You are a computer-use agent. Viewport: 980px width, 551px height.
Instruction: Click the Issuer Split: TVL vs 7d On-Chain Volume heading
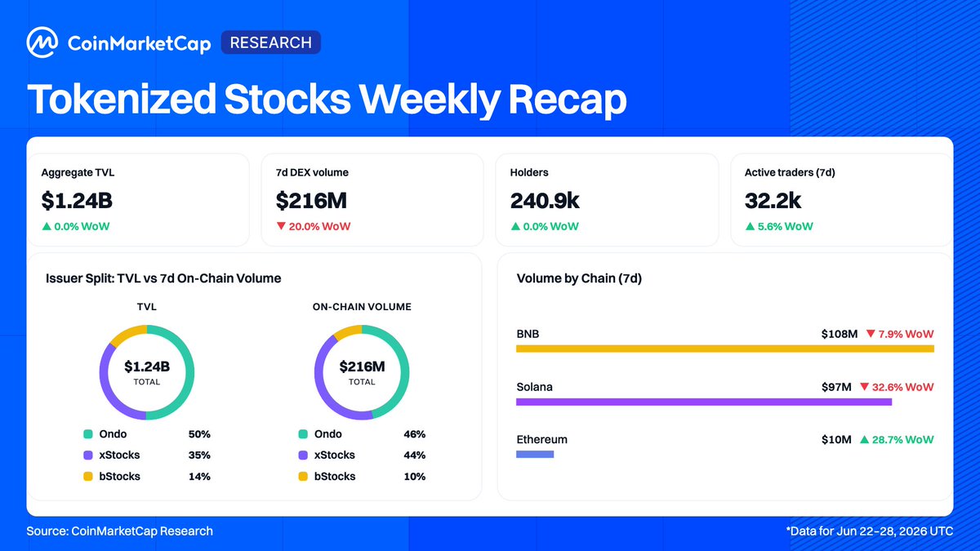coord(163,278)
